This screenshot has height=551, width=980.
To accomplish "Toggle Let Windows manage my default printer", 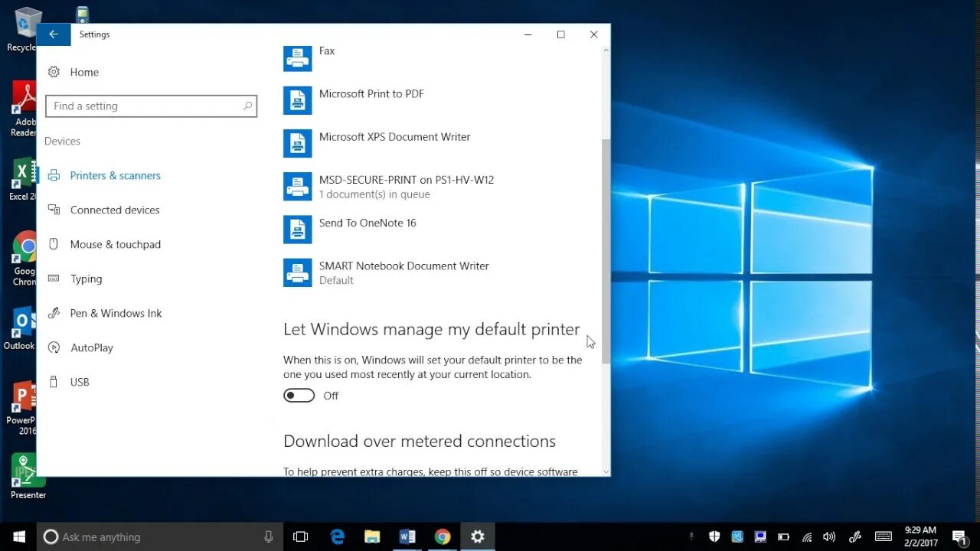I will pos(299,396).
